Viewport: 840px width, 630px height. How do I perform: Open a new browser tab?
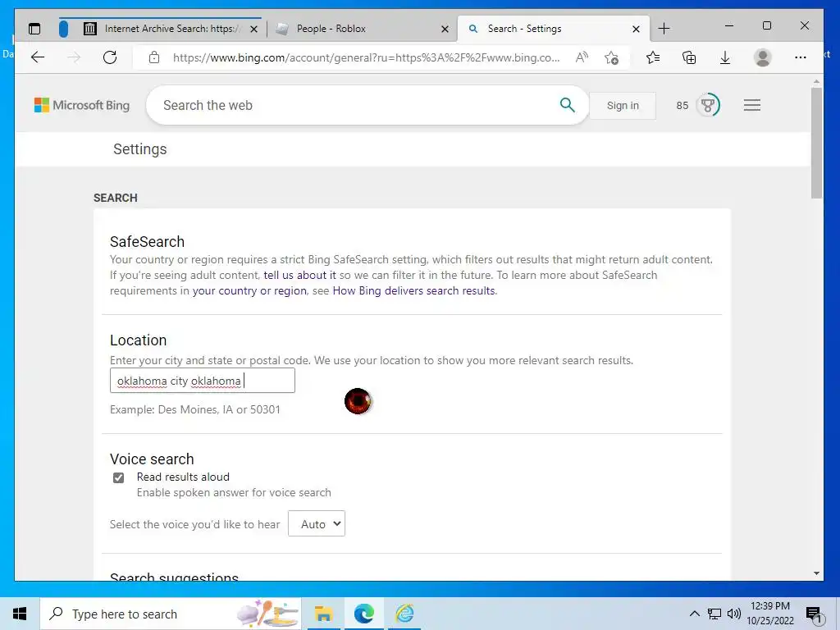click(x=664, y=29)
